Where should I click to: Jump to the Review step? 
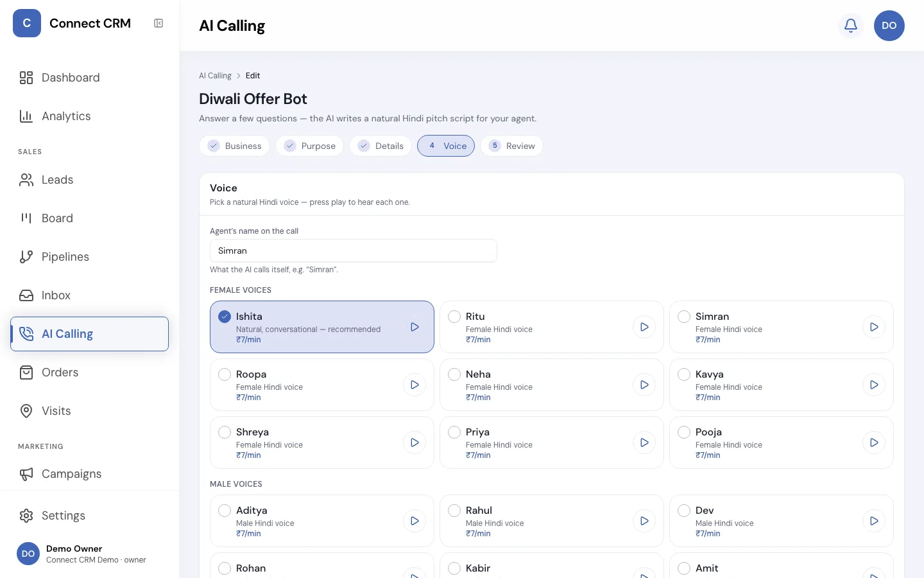pos(512,146)
